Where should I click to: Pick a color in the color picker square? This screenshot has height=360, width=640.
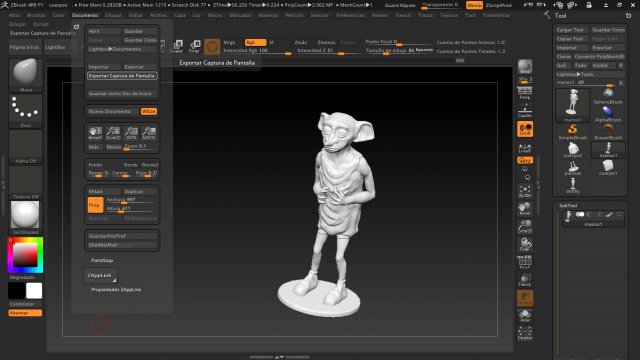[25, 256]
